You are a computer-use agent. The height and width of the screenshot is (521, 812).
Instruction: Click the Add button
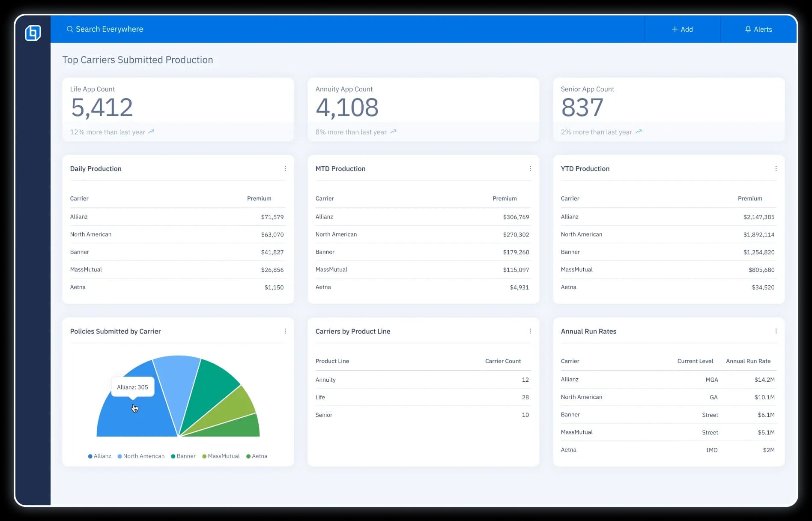682,29
